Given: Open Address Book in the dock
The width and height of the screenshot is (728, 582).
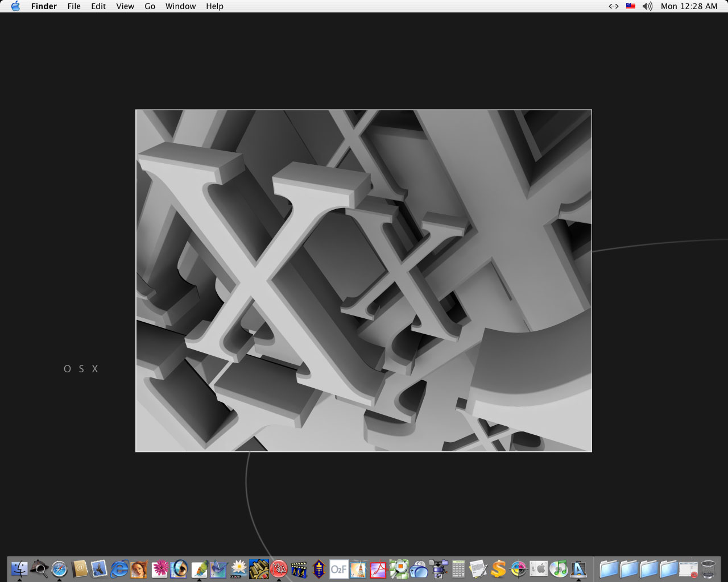Looking at the screenshot, I should (x=80, y=568).
